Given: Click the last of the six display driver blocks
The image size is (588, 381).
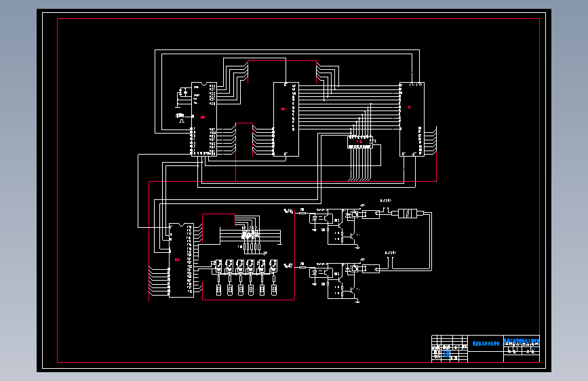Looking at the screenshot, I should tap(273, 266).
